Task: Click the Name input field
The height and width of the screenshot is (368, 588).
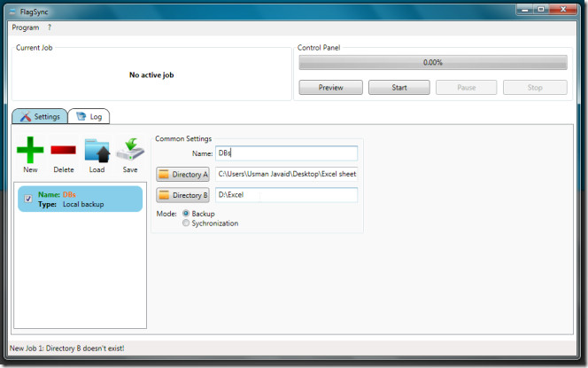Action: click(x=287, y=153)
